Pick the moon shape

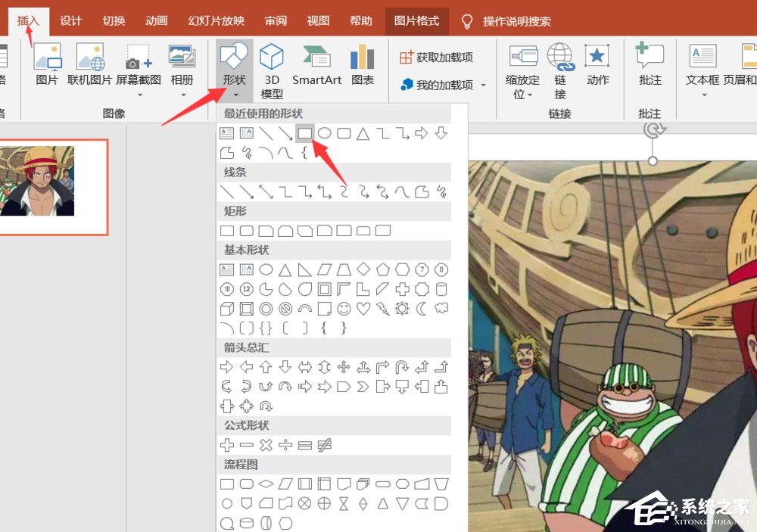point(422,309)
